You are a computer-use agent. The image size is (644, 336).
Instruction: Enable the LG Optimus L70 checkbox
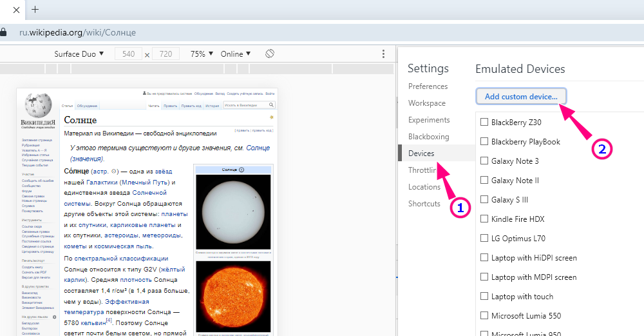[484, 238]
